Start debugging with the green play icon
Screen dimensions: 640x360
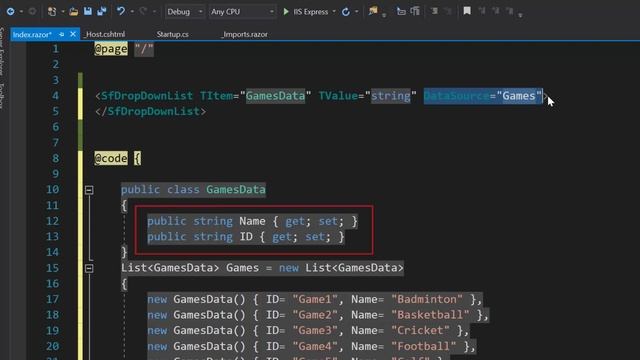pos(286,11)
